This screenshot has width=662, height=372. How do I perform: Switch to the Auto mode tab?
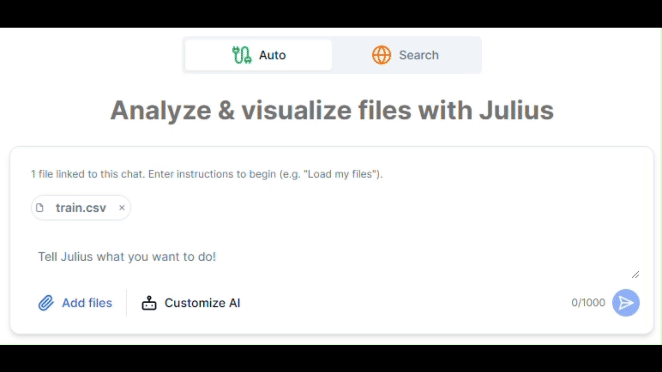pos(258,55)
